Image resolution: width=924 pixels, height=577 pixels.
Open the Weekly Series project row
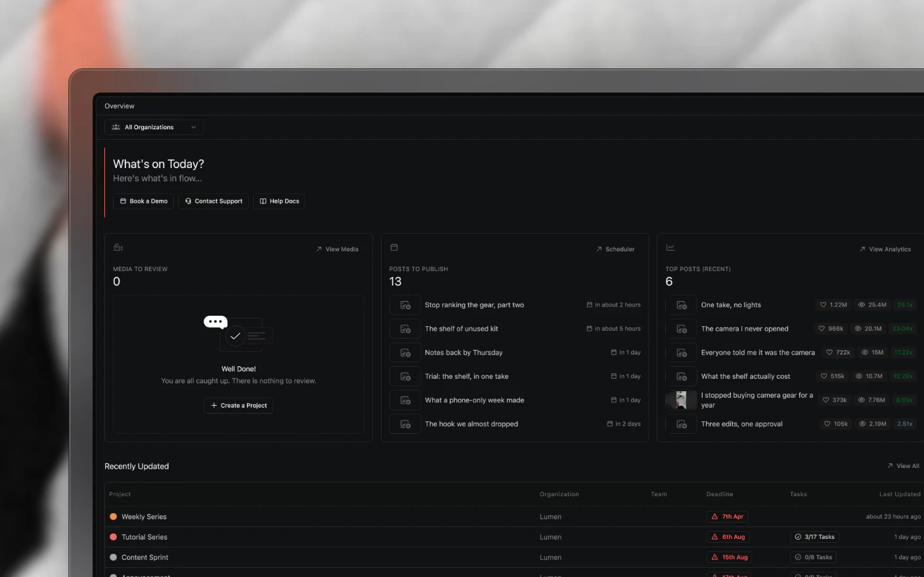point(514,517)
